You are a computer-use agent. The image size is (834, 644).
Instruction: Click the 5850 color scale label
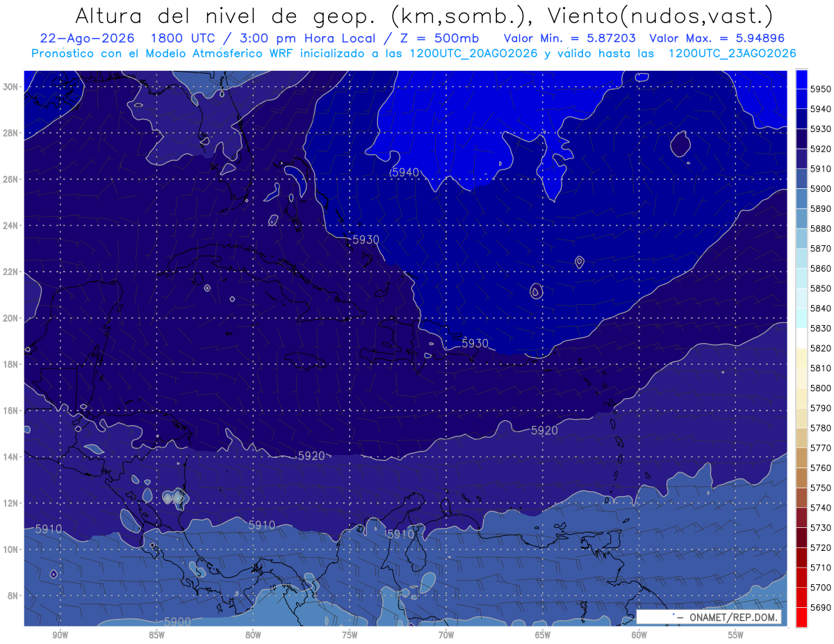coord(820,288)
